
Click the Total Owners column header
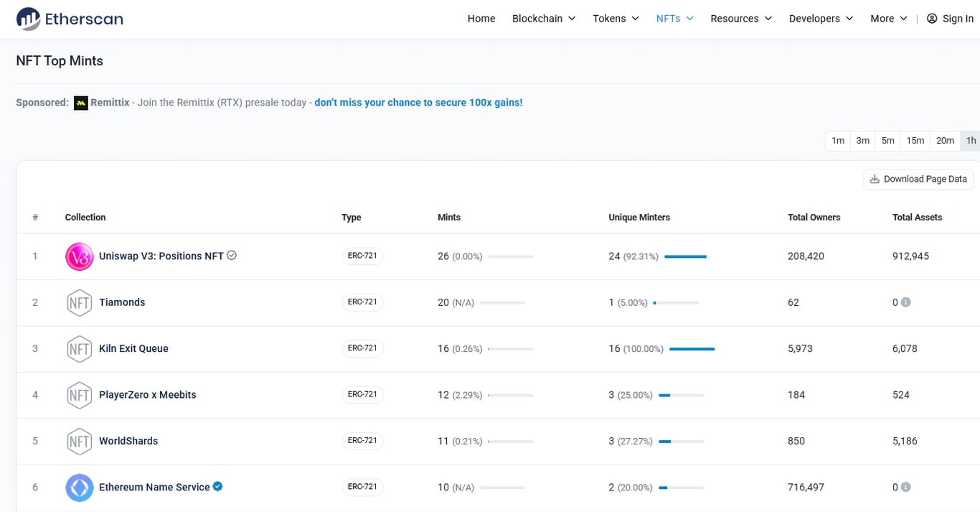coord(814,218)
